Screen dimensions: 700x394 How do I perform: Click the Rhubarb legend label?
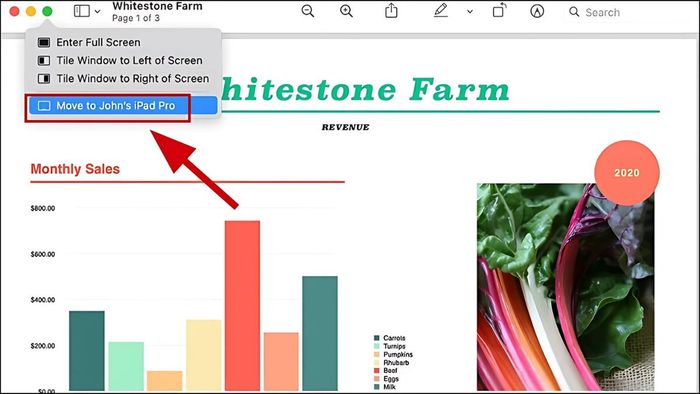coord(396,363)
